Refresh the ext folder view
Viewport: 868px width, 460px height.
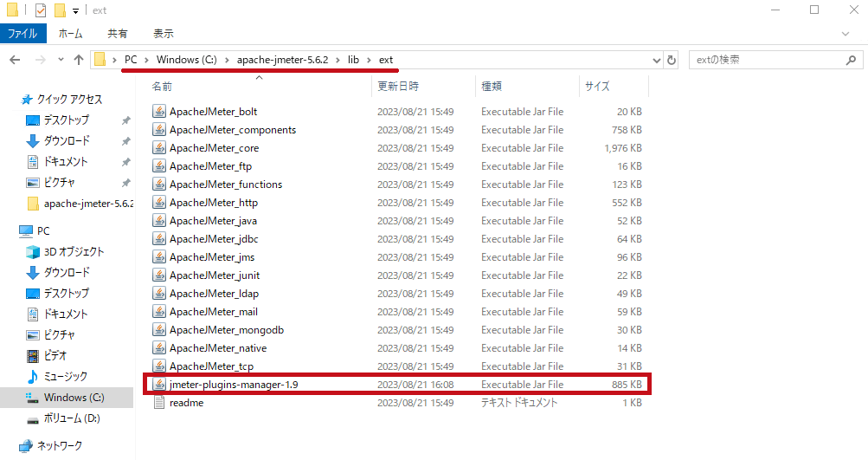(x=672, y=60)
